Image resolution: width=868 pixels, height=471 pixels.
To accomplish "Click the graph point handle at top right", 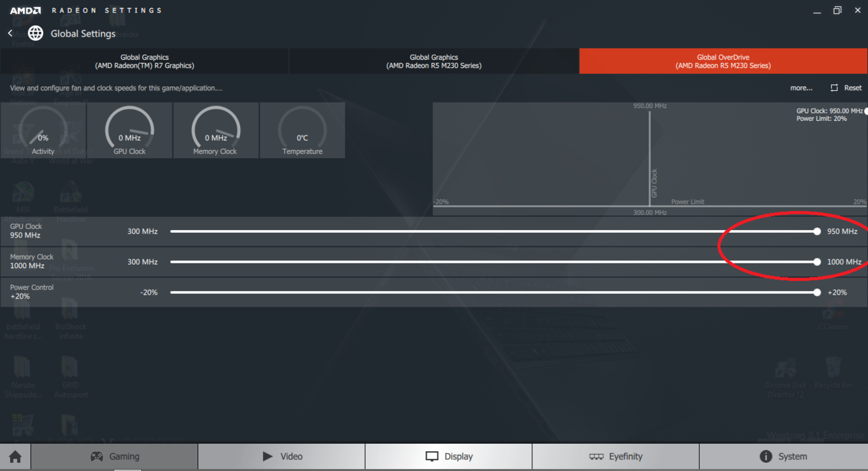I will 866,111.
